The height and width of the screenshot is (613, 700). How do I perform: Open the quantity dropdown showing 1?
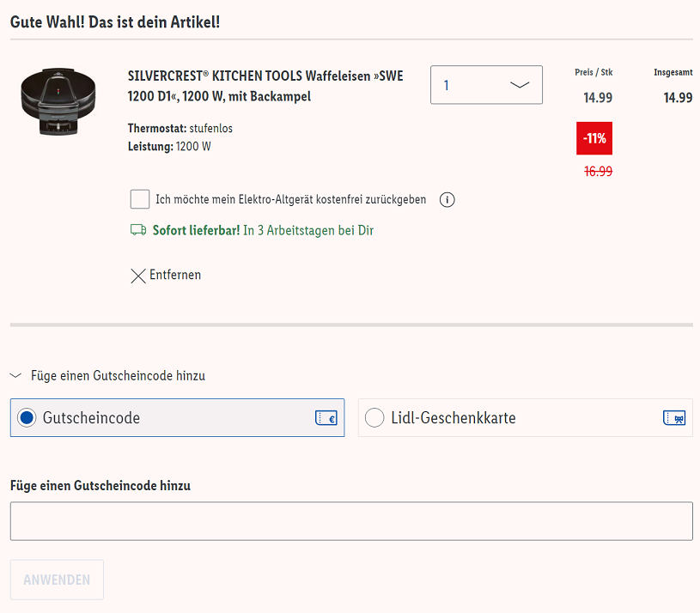(485, 85)
